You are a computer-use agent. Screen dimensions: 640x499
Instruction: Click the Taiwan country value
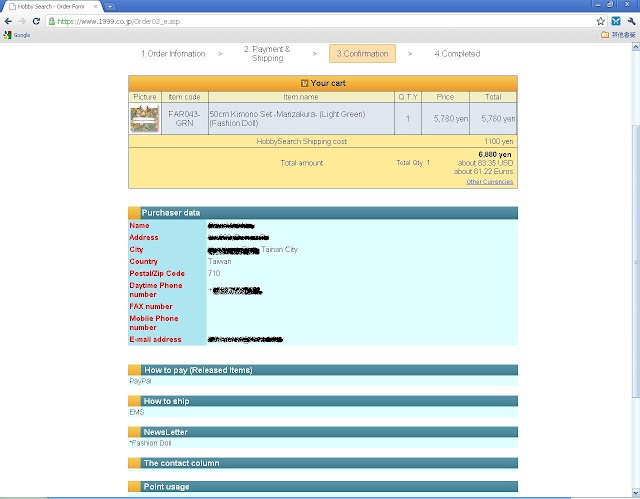(x=220, y=261)
